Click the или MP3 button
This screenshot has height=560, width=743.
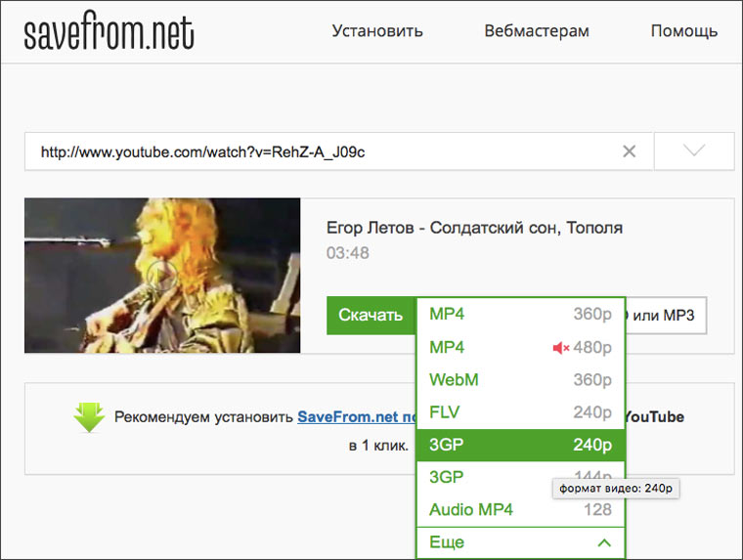click(x=666, y=316)
